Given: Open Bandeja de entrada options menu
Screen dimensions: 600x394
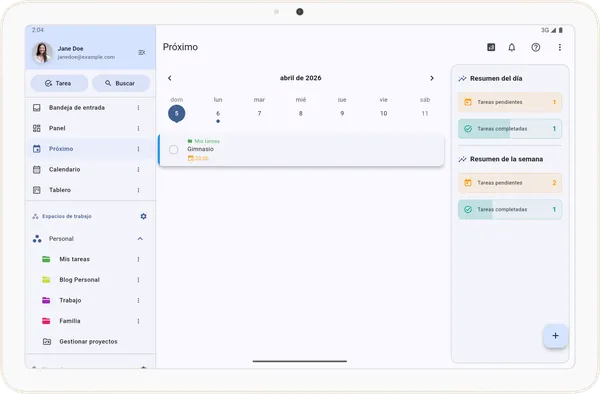Looking at the screenshot, I should [x=139, y=108].
